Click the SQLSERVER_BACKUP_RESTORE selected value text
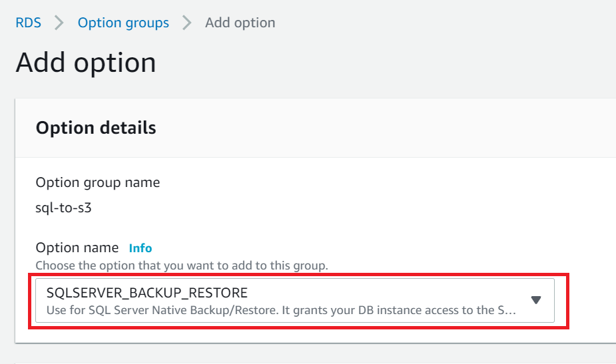Screen dimensions: 616x364 [147, 293]
